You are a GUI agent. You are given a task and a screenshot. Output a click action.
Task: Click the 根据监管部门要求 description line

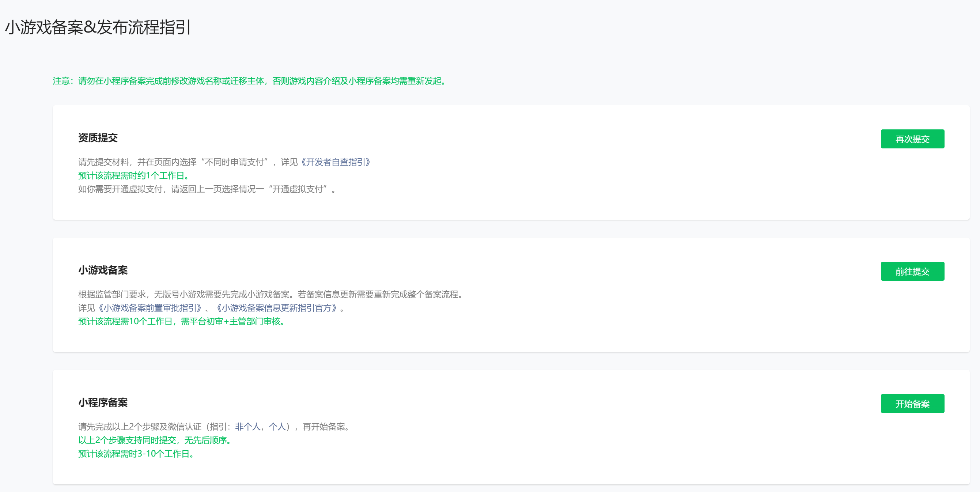[x=270, y=294]
